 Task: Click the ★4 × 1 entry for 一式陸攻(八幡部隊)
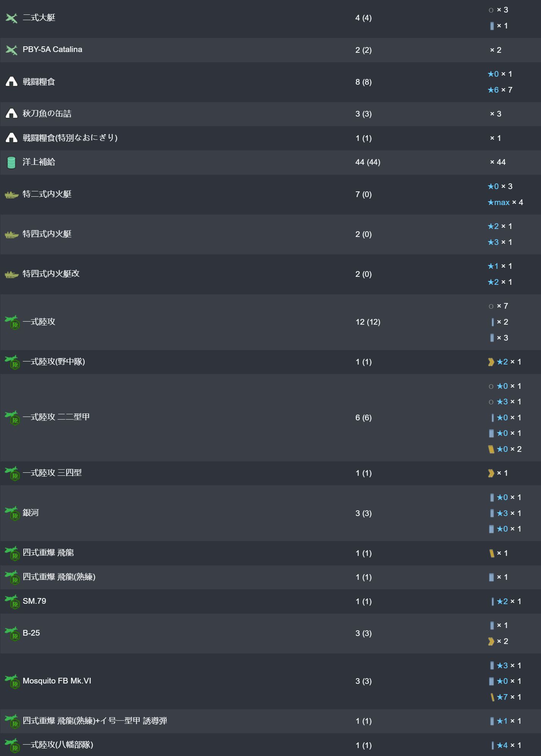pos(506,745)
